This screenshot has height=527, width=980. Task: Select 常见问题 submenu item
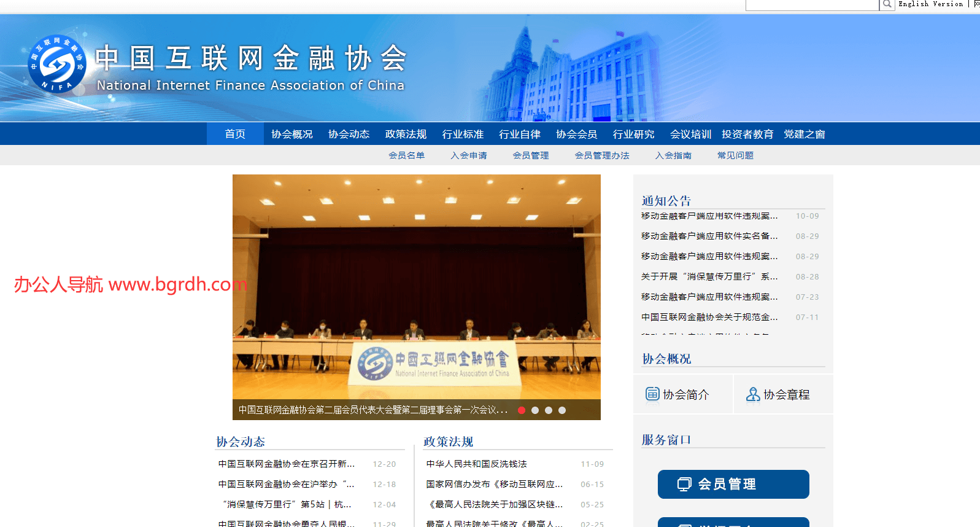[x=735, y=155]
